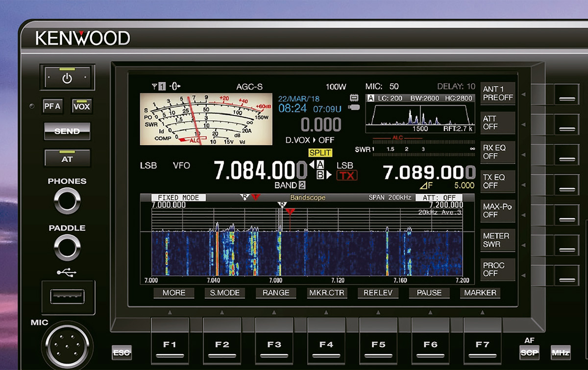Push the F4 hardware key
This screenshot has width=588, height=370.
pyautogui.click(x=326, y=341)
